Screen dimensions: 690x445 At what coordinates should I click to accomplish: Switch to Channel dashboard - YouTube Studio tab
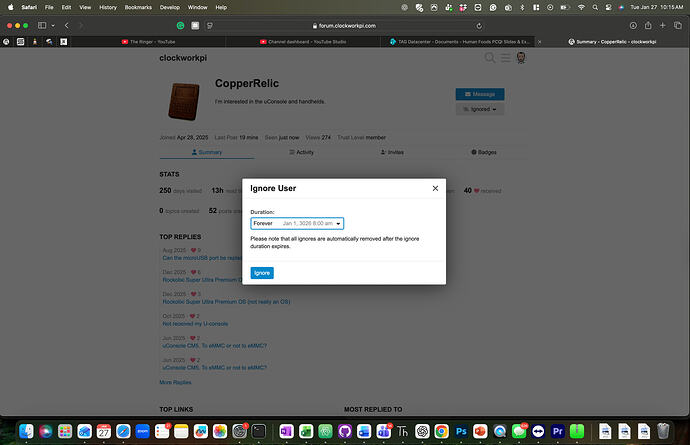(303, 42)
